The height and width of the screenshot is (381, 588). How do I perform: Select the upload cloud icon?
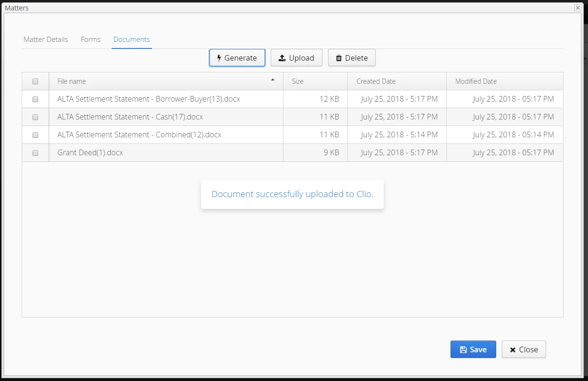(x=282, y=57)
